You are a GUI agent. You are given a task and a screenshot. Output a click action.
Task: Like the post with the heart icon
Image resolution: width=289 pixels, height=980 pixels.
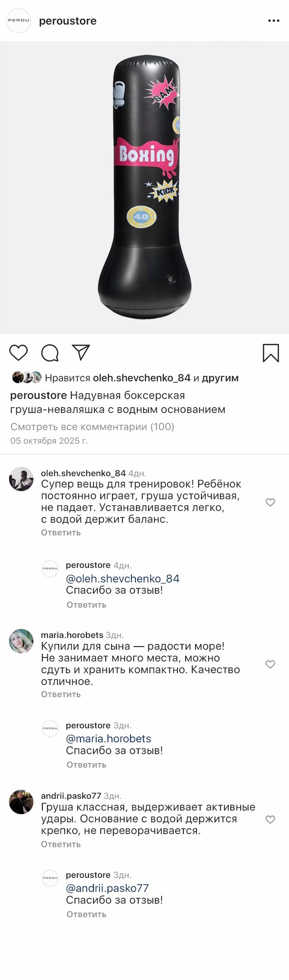pyautogui.click(x=19, y=352)
